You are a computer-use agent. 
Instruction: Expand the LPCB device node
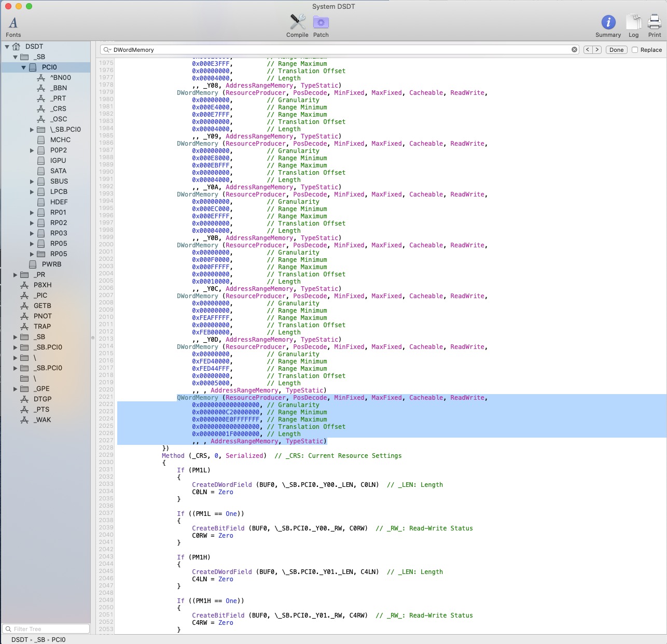(x=32, y=192)
